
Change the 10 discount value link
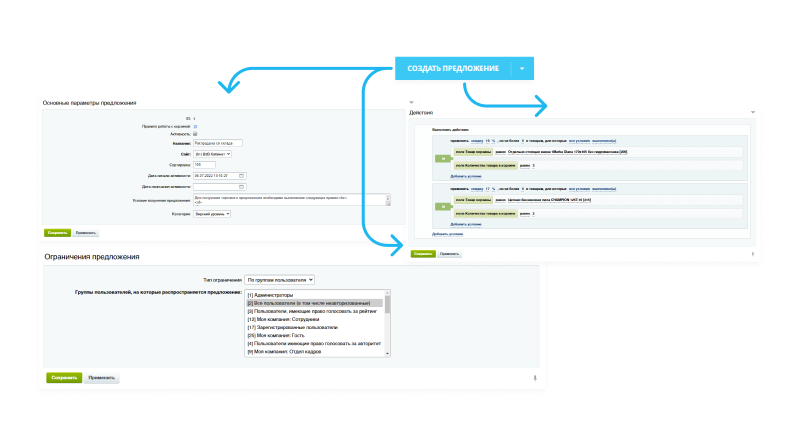(488, 141)
